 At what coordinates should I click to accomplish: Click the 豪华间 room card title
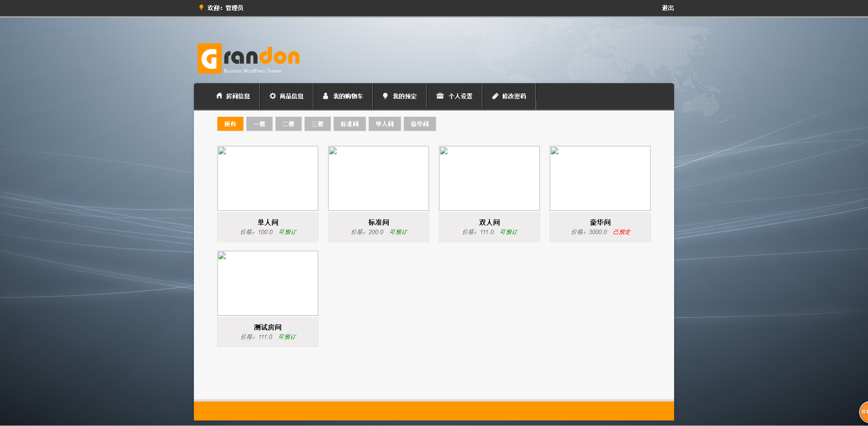tap(600, 222)
